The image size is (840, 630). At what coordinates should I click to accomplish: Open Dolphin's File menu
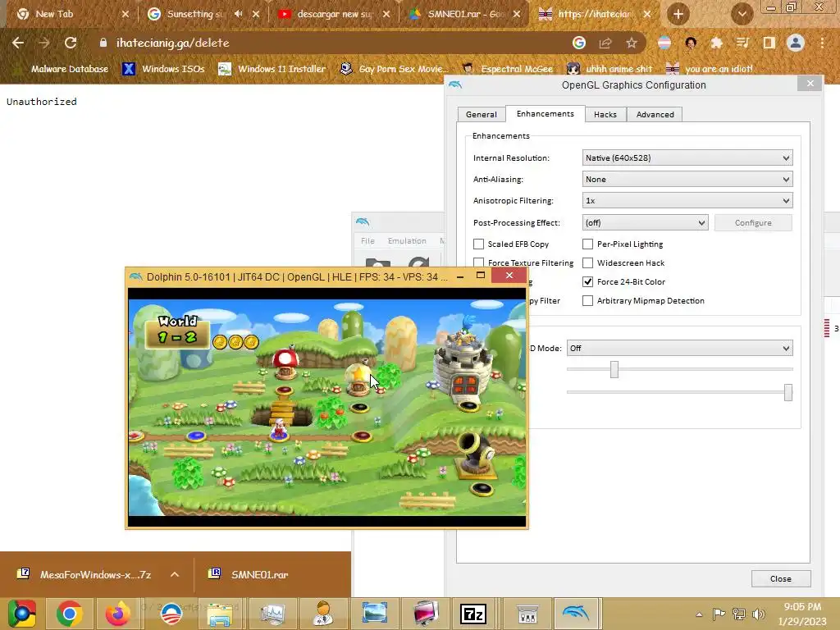click(x=367, y=241)
